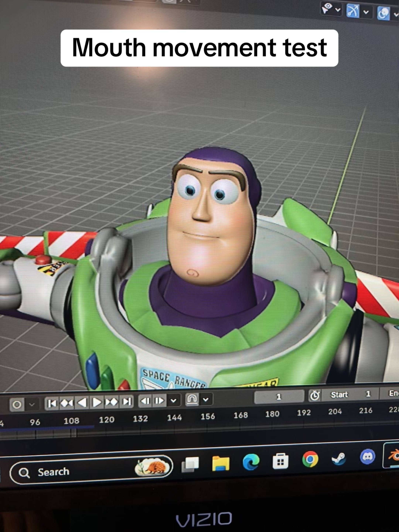
Task: Toggle auto keying record button
Action: tap(17, 405)
